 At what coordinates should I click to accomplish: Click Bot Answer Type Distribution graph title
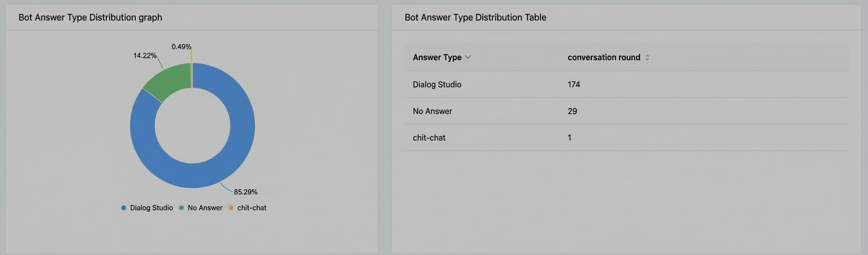coord(90,17)
